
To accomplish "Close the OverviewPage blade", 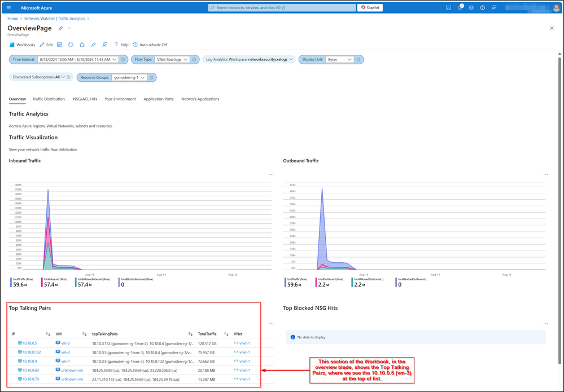I will point(552,28).
